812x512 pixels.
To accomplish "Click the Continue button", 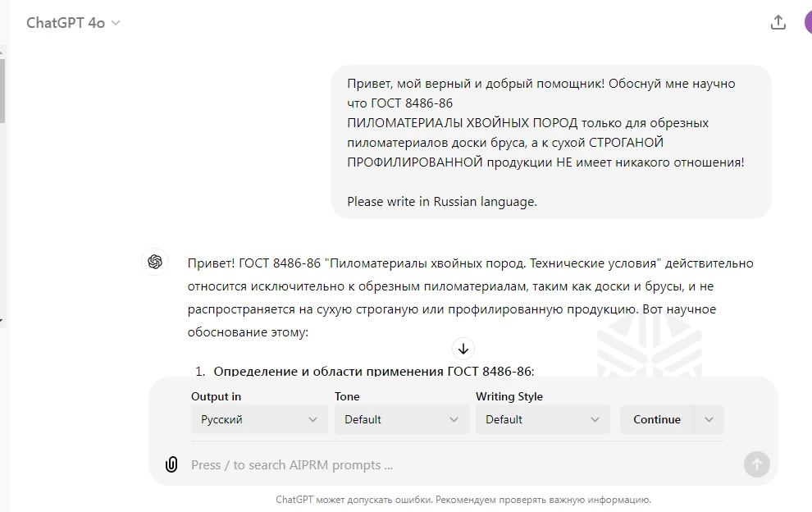I will (656, 419).
